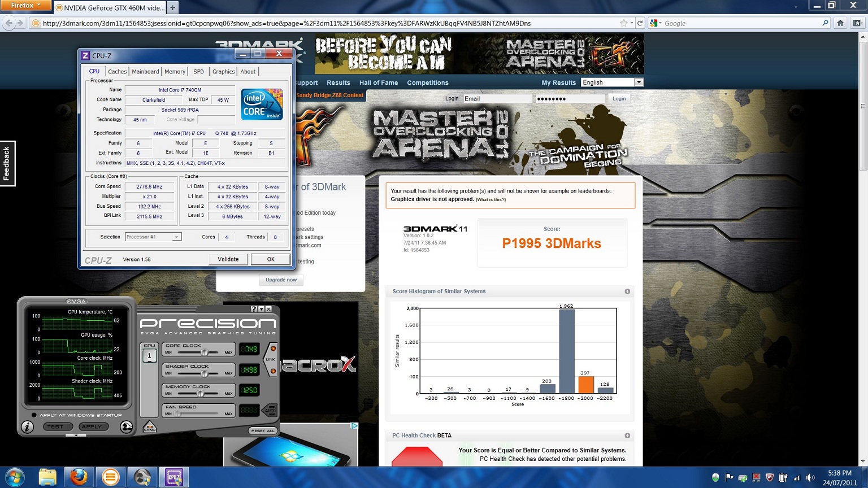Image resolution: width=868 pixels, height=488 pixels.
Task: Toggle the lower LINK indicator for shader clock
Action: click(x=273, y=371)
